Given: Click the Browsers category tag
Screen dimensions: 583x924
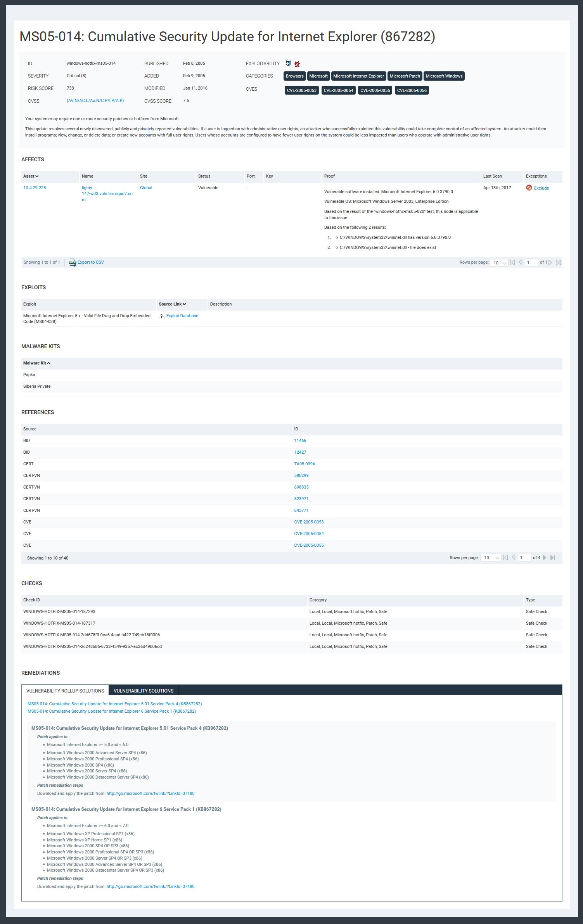Looking at the screenshot, I should pos(294,76).
